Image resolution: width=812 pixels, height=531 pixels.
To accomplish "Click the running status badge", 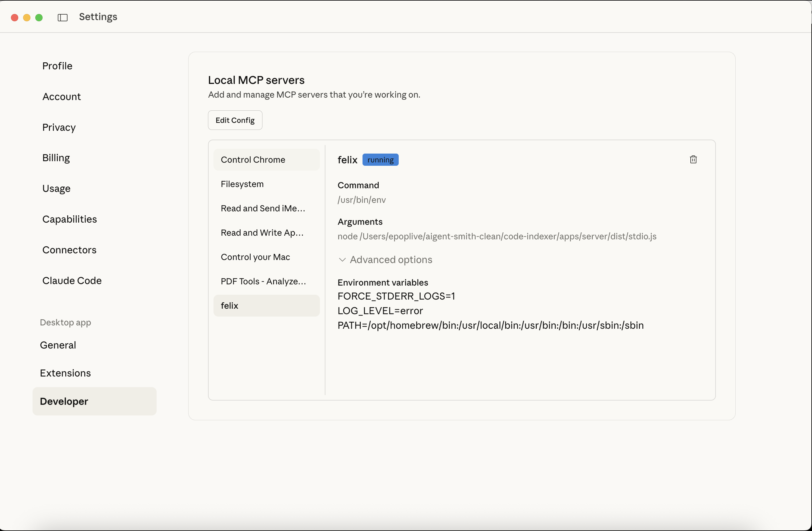I will point(380,160).
